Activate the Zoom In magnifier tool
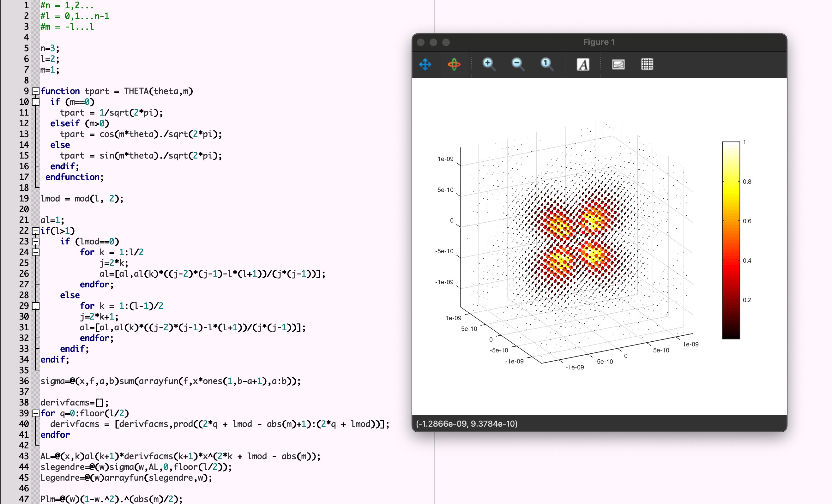This screenshot has width=832, height=504. click(489, 64)
